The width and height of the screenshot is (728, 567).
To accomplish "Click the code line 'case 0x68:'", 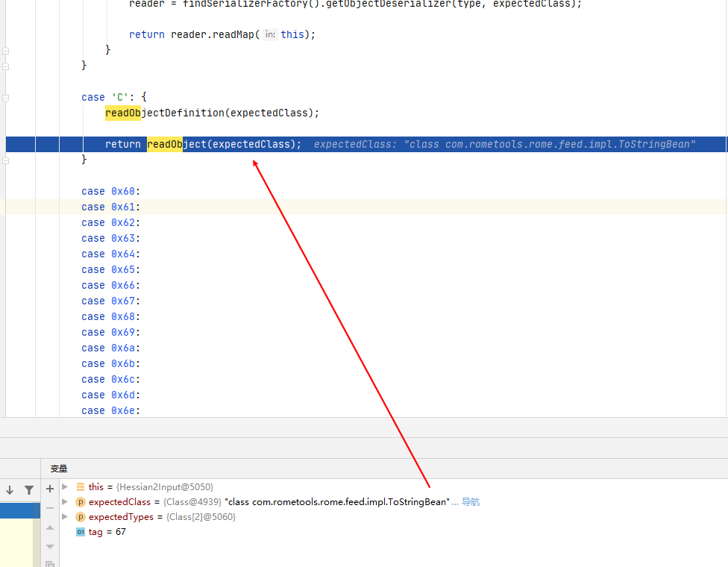I will 110,317.
